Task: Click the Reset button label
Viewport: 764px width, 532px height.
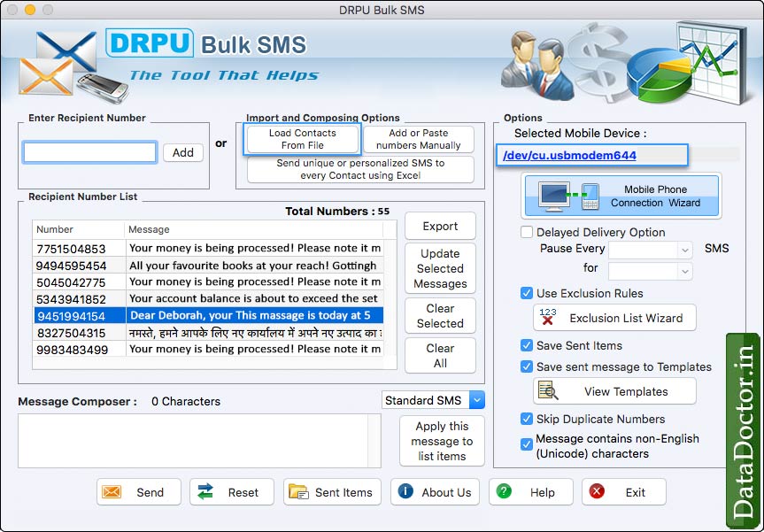Action: 243,492
